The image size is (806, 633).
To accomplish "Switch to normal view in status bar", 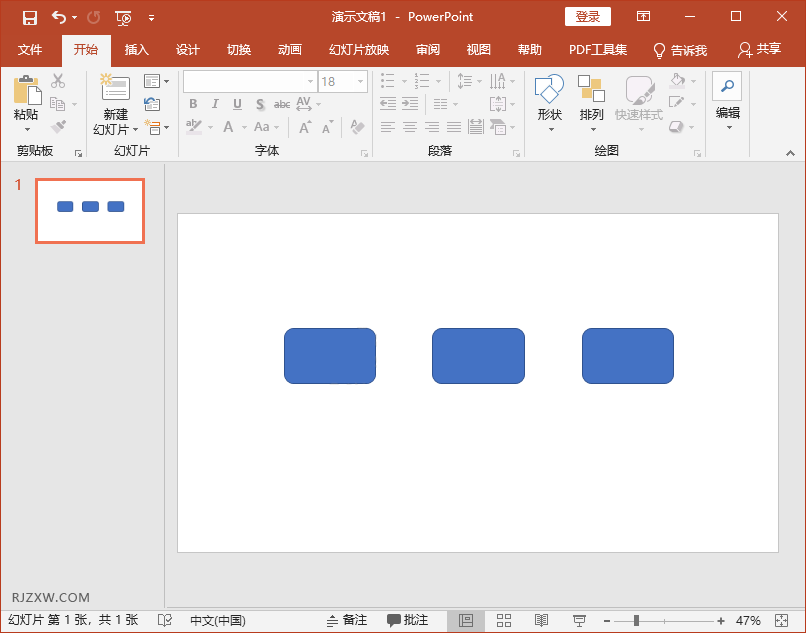I will tap(466, 621).
